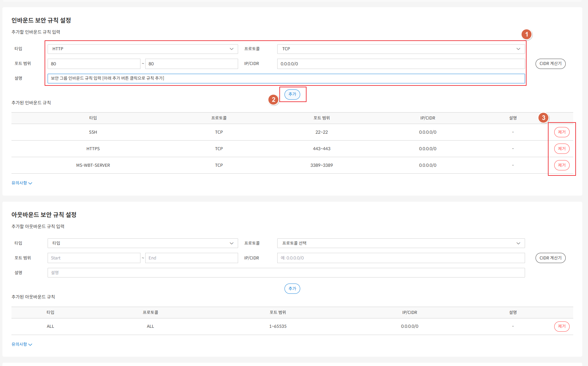This screenshot has height=366, width=588.
Task: Remove the SSH inbound rule
Action: [x=561, y=132]
